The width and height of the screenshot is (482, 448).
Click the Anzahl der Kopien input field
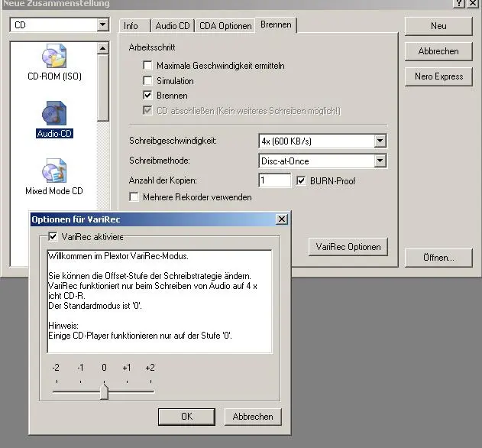(x=274, y=181)
